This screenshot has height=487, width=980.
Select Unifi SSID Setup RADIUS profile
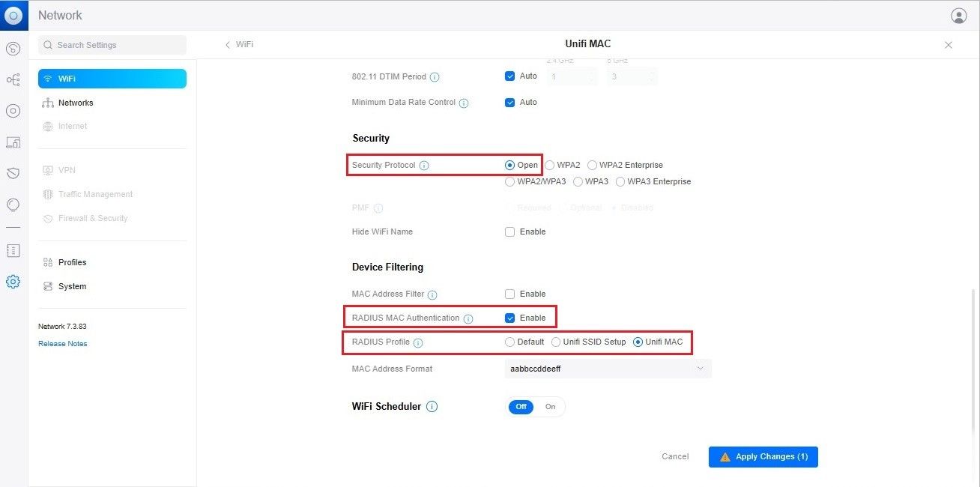pyautogui.click(x=556, y=342)
